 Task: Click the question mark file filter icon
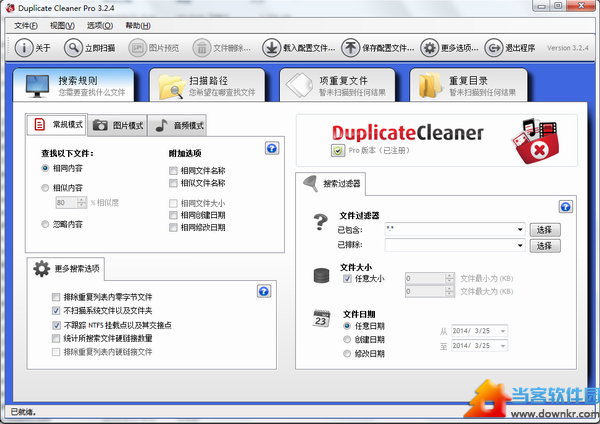point(321,222)
